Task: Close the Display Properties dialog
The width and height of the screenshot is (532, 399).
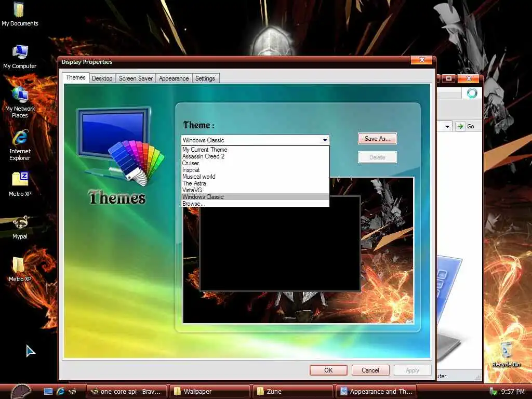Action: (422, 60)
